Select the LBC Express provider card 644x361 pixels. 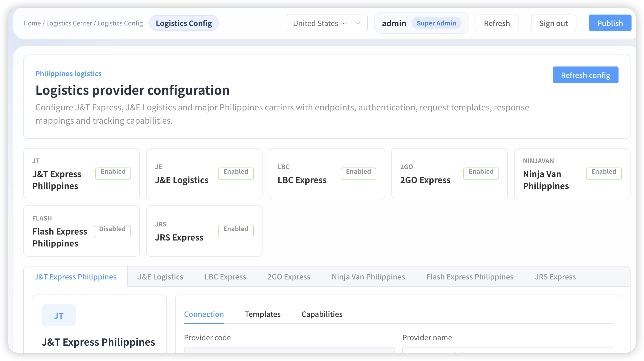coord(327,174)
